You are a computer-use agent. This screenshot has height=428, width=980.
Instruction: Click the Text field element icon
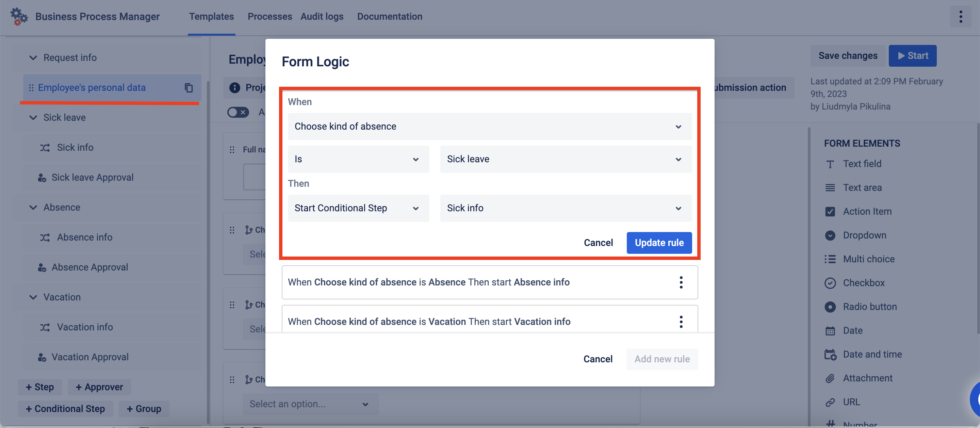pyautogui.click(x=830, y=164)
